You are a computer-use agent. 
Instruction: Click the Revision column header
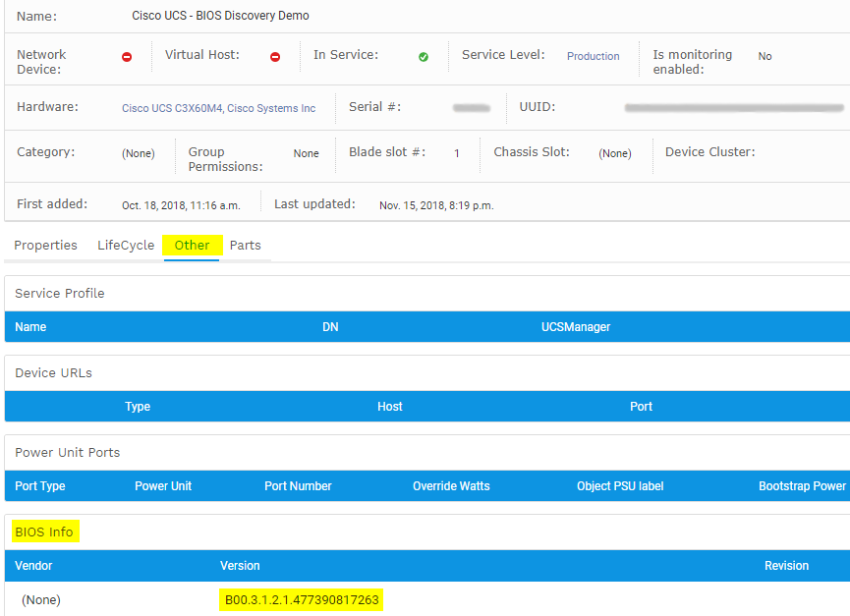786,566
